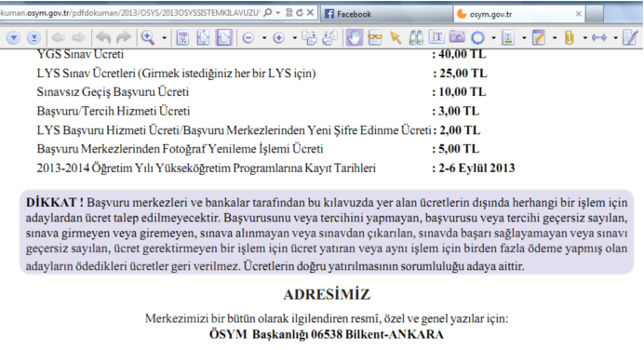Image resolution: width=644 pixels, height=350 pixels.
Task: Click the undo curved arrow icon
Action: coord(103,38)
